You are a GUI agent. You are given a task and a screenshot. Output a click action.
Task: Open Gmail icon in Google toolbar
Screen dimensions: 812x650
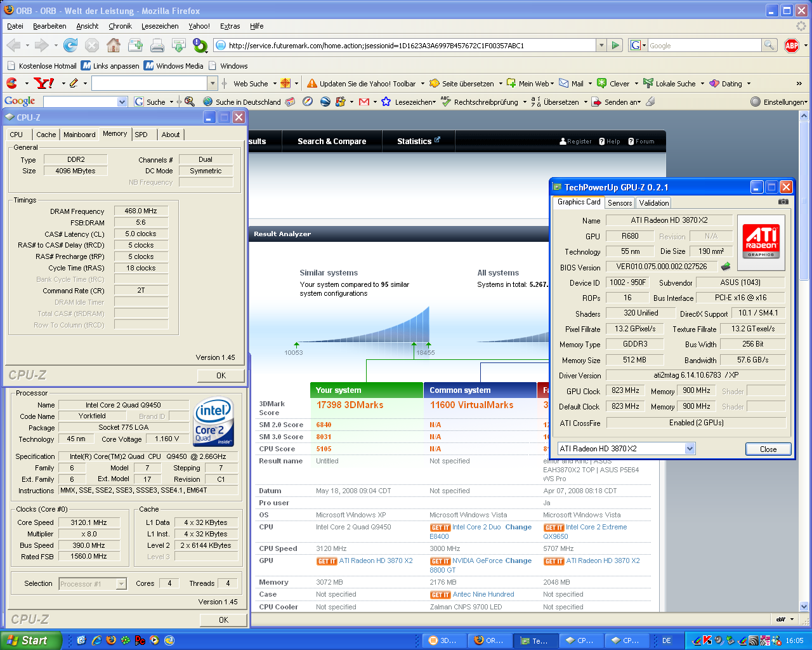point(364,102)
